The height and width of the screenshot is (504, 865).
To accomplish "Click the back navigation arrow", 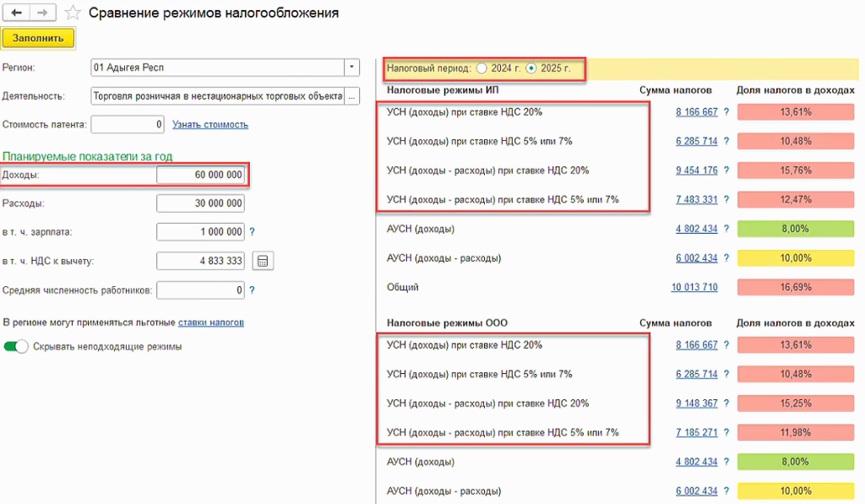I will 17,13.
